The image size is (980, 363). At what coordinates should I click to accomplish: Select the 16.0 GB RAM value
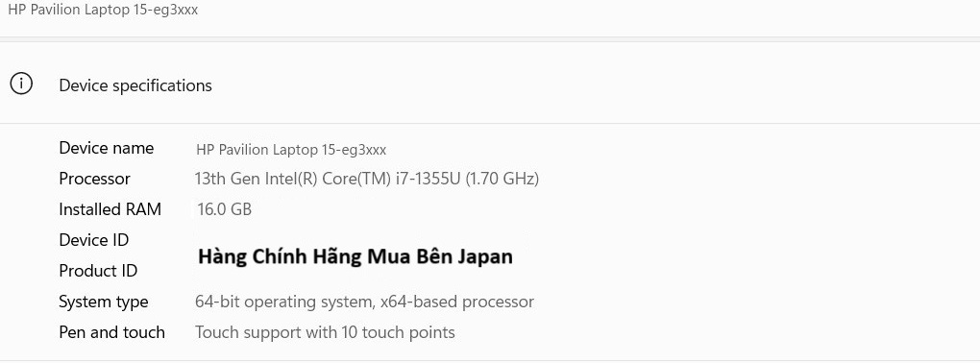click(x=225, y=209)
